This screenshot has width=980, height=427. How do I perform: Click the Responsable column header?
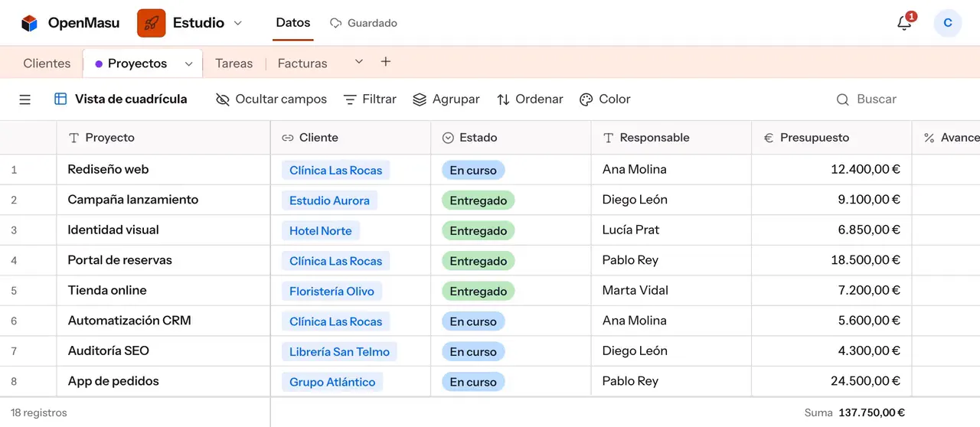click(x=671, y=138)
